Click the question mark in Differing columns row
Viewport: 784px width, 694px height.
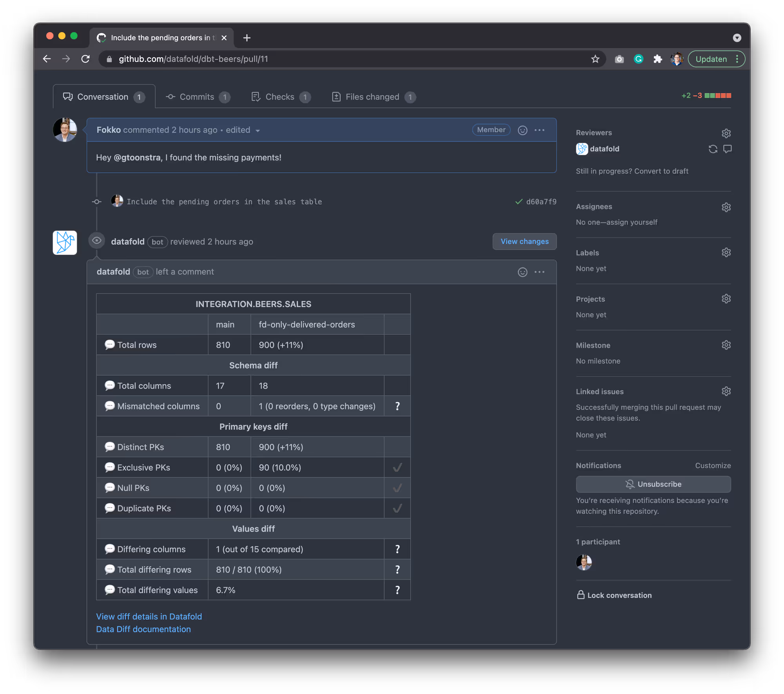pyautogui.click(x=397, y=549)
